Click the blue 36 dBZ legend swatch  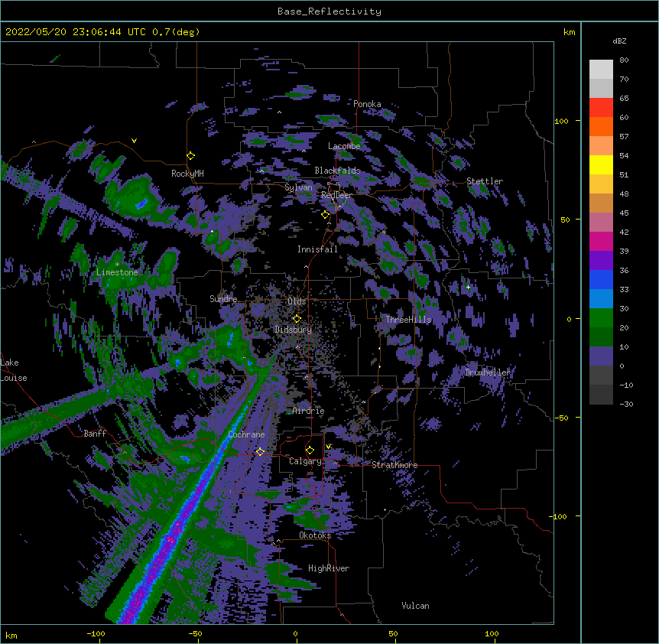click(601, 279)
